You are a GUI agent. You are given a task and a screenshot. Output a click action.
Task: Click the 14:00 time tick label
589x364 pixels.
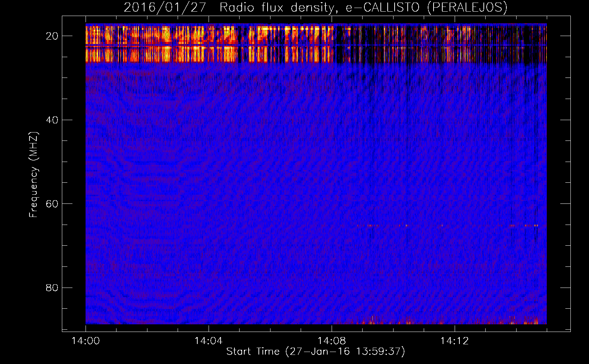coord(86,341)
